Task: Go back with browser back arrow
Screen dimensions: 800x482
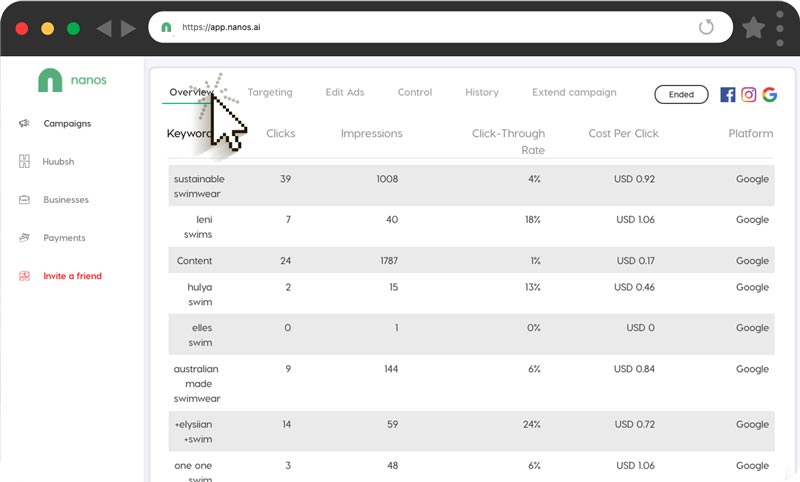Action: pos(103,28)
